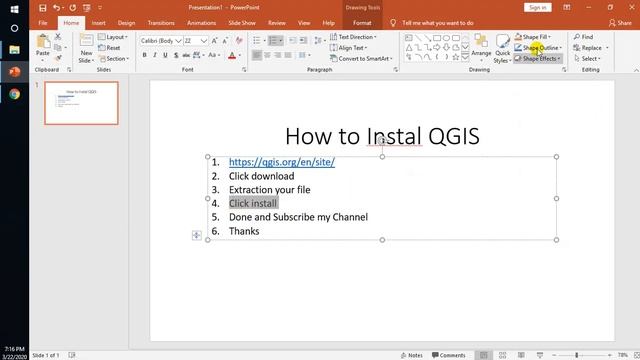The width and height of the screenshot is (640, 360).
Task: Select slide 1 thumbnail
Action: (81, 103)
